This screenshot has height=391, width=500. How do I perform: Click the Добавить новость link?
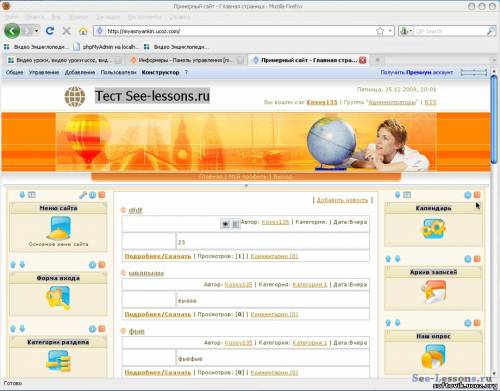342,200
